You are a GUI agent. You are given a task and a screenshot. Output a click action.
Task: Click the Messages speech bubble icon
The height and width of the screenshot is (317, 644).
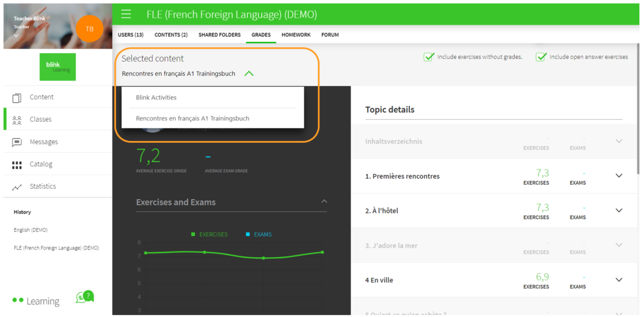pyautogui.click(x=17, y=142)
